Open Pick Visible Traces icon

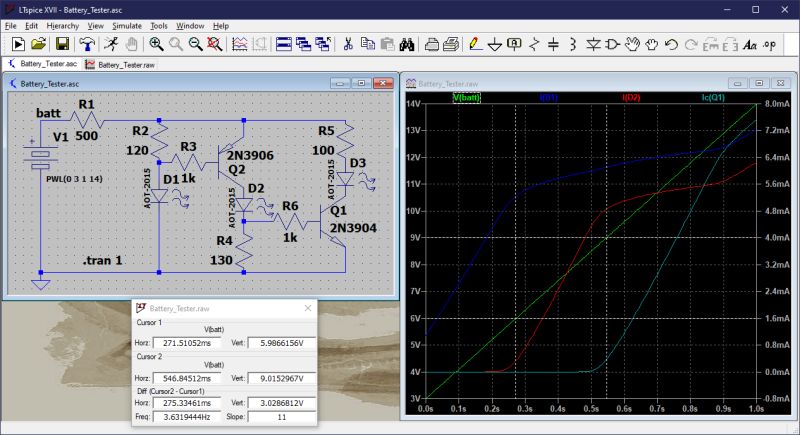click(x=239, y=44)
